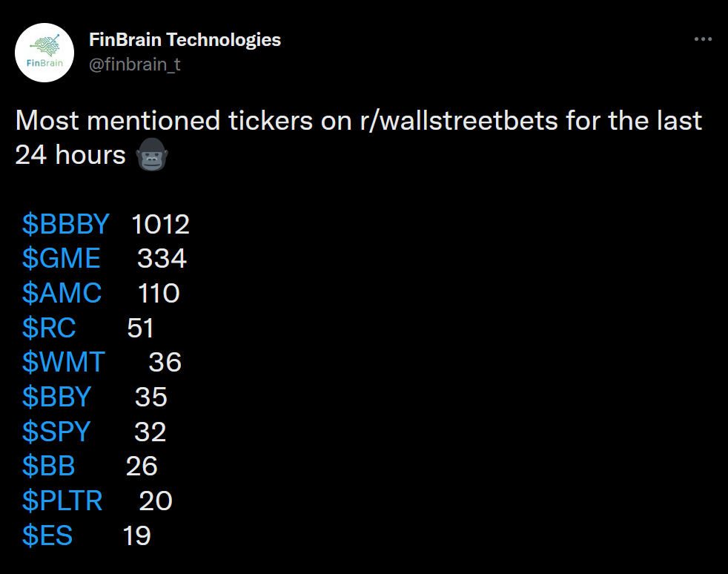This screenshot has width=728, height=574.
Task: Open the @finbrain_t handle link
Action: point(135,64)
